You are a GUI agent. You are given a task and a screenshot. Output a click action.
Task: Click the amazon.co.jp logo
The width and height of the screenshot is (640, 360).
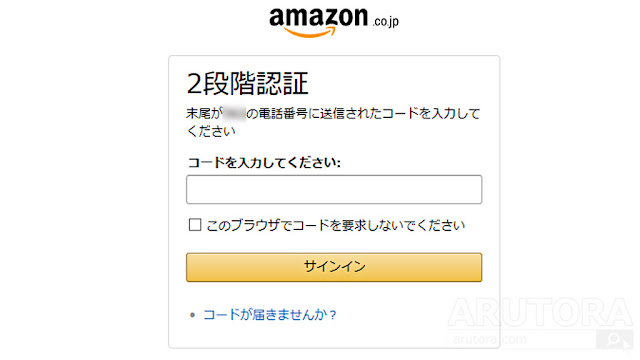click(334, 22)
